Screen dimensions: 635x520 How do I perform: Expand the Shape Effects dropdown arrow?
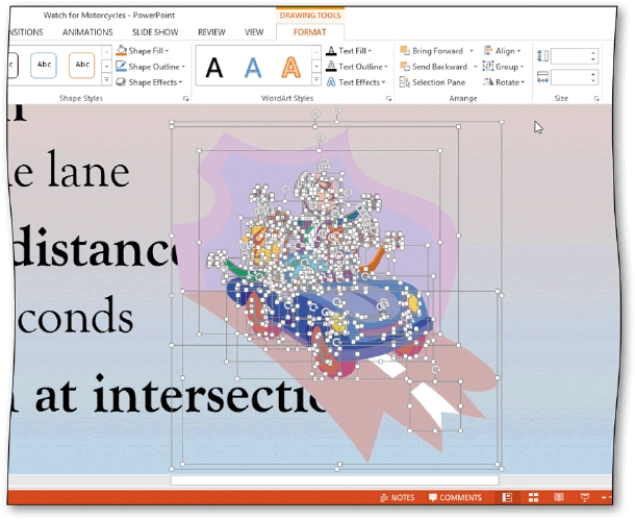pyautogui.click(x=181, y=82)
